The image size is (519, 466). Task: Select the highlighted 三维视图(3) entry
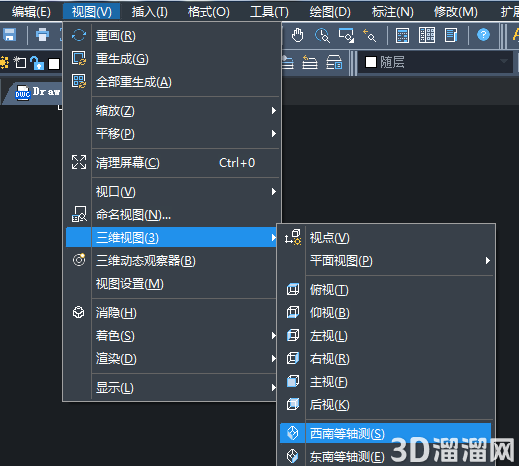[x=172, y=237]
